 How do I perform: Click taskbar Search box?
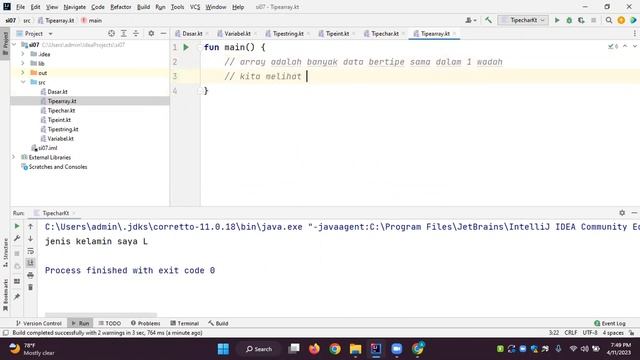coord(259,349)
